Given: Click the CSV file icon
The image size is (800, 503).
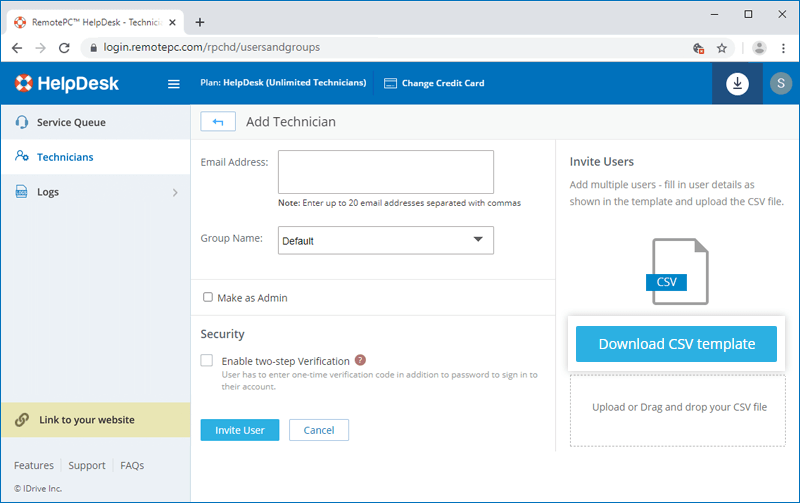Looking at the screenshot, I should (x=679, y=271).
